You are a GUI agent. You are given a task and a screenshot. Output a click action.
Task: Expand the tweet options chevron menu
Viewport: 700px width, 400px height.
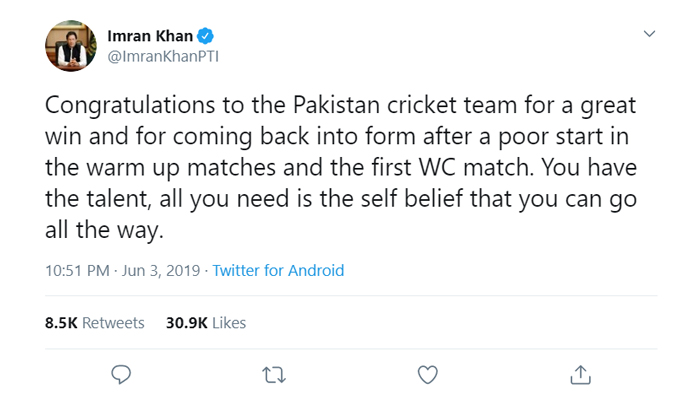click(649, 33)
